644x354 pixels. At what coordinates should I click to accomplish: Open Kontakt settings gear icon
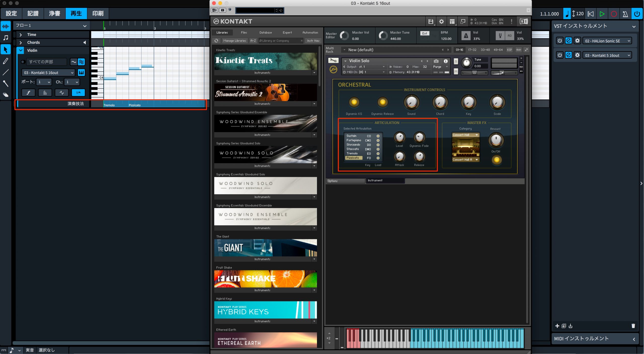[441, 22]
